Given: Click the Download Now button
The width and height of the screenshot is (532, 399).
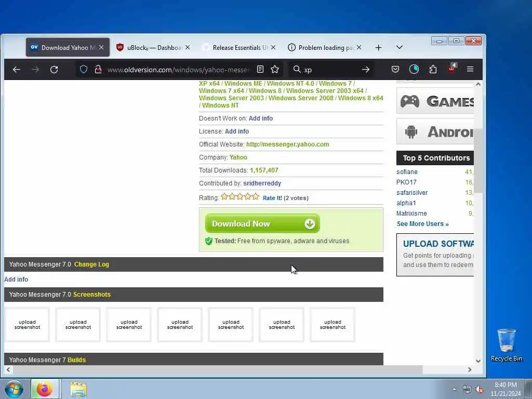Looking at the screenshot, I should coord(262,223).
